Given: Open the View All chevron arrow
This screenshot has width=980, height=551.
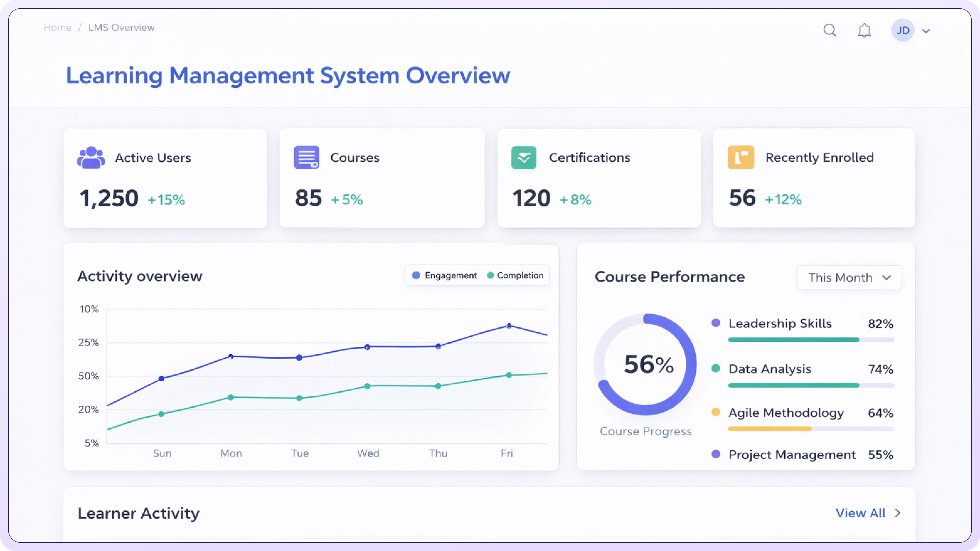Looking at the screenshot, I should pos(898,513).
